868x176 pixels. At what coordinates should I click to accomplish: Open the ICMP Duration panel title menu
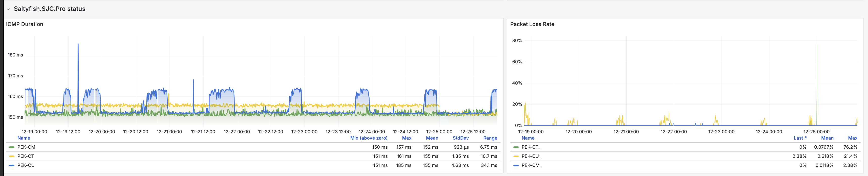click(x=25, y=24)
